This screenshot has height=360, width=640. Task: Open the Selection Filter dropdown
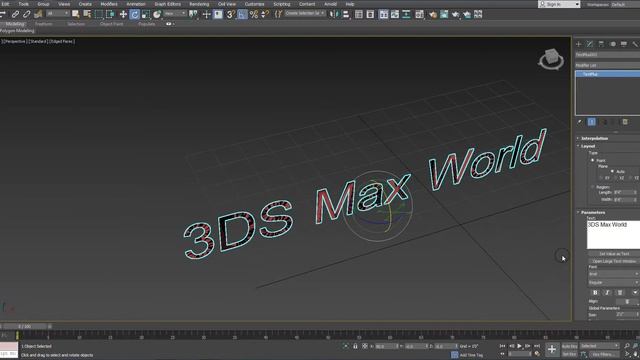(x=58, y=14)
